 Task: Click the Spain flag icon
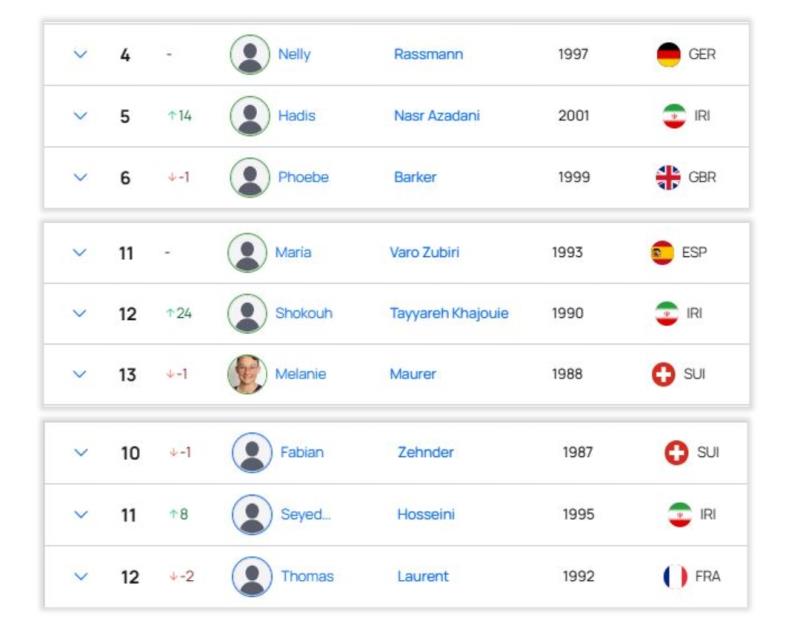(663, 253)
